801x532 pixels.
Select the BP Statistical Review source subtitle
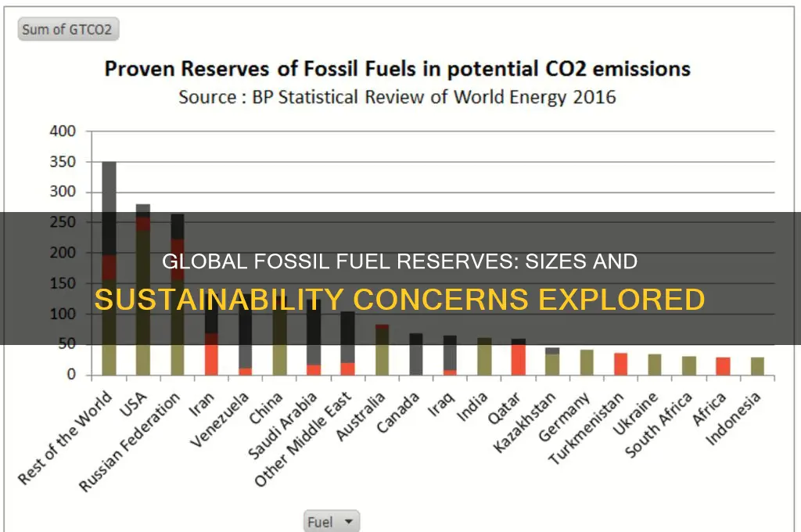click(397, 96)
